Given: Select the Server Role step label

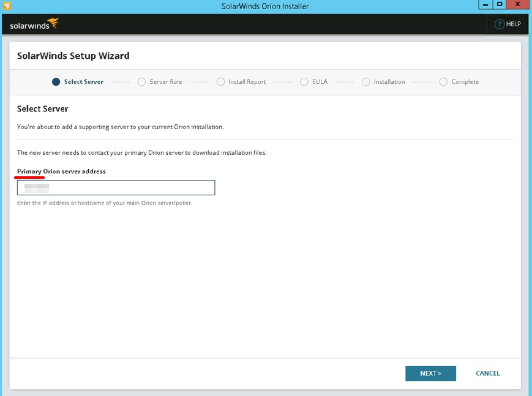Looking at the screenshot, I should point(166,82).
